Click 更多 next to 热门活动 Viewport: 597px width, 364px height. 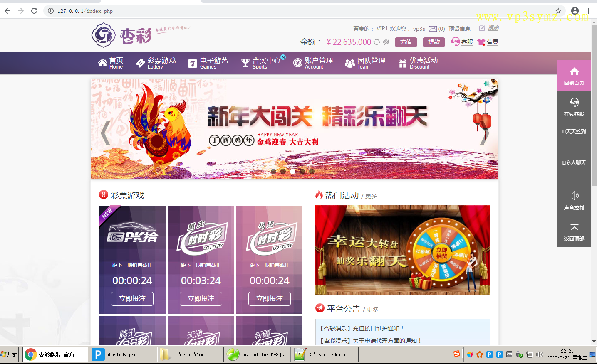click(x=371, y=196)
